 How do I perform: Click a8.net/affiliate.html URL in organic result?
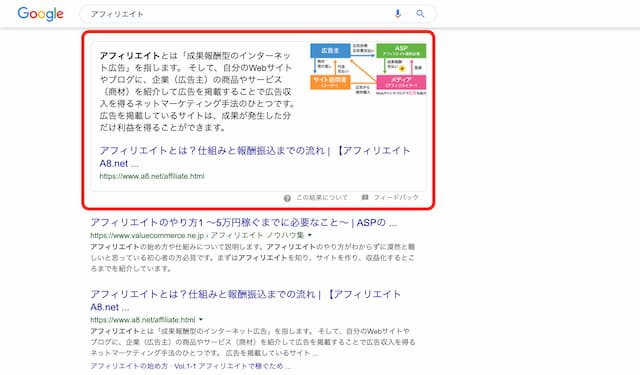coord(143,320)
